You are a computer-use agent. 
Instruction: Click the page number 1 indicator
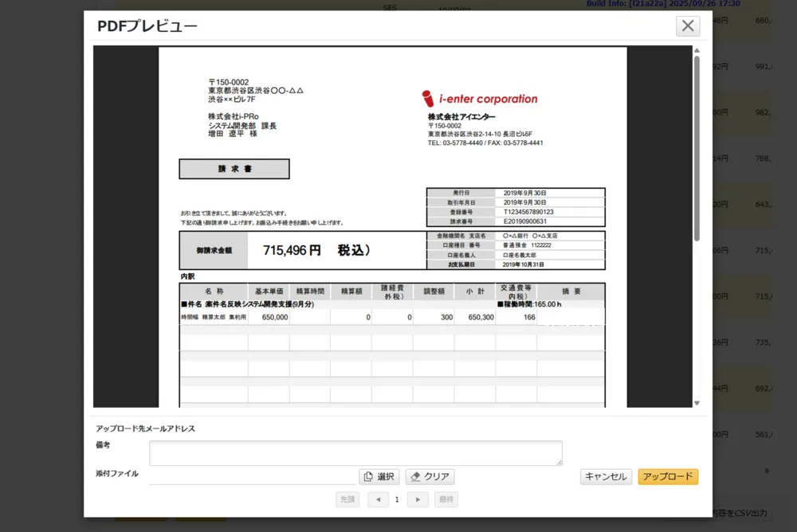click(x=398, y=499)
